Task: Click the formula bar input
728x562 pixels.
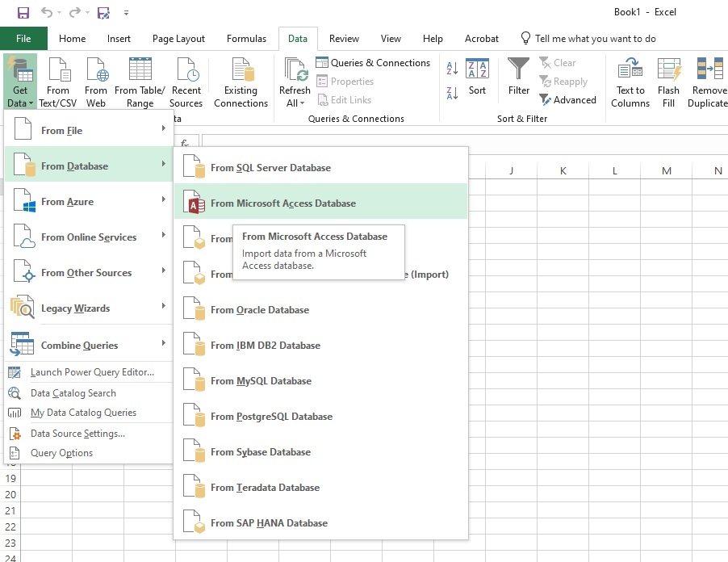Action: click(x=464, y=142)
